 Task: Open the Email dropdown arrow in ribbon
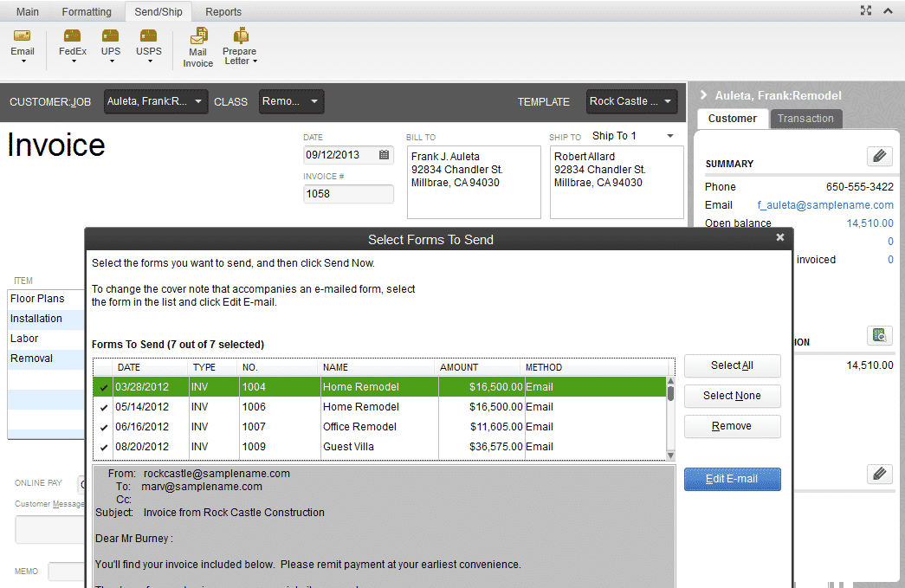[x=23, y=61]
